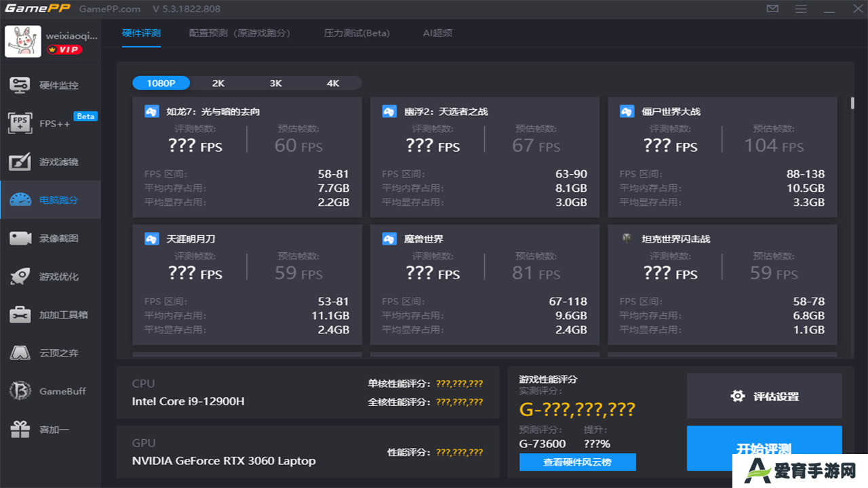Click the 10.5GB memory value
This screenshot has height=488, width=868.
coord(806,188)
